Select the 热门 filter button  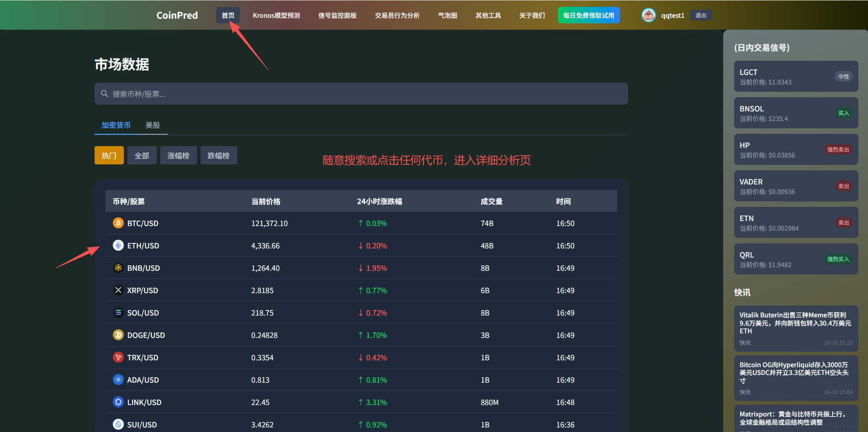click(109, 155)
